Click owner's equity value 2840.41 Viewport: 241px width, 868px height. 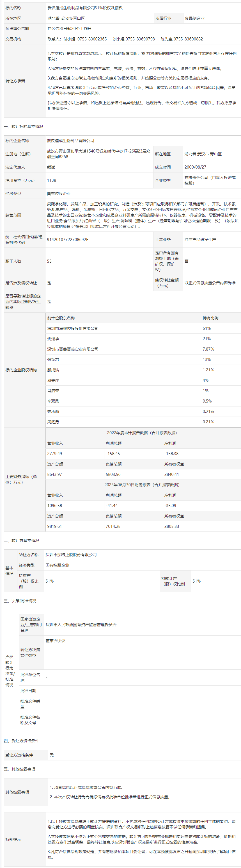pyautogui.click(x=172, y=474)
